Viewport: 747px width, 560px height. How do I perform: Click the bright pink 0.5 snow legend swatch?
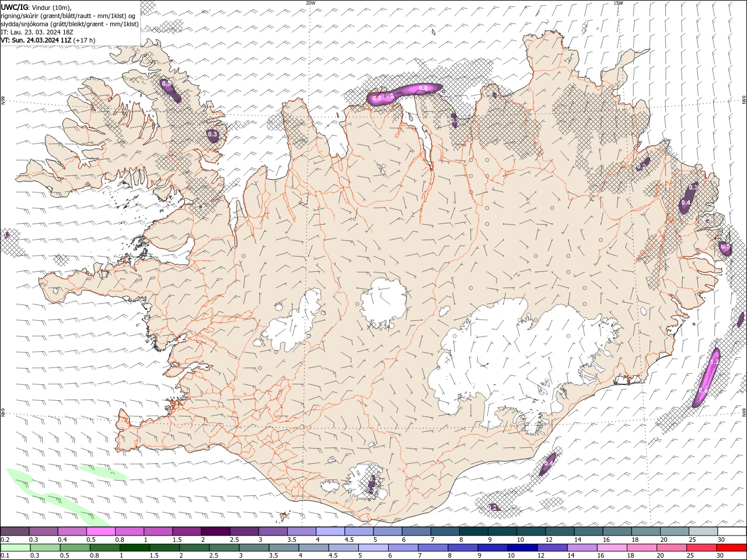point(101,531)
